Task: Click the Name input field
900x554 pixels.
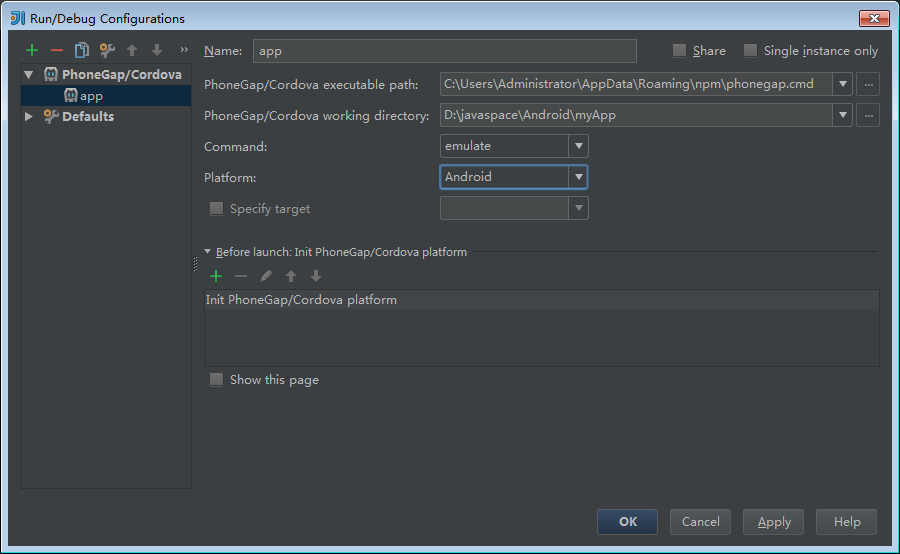Action: 445,51
